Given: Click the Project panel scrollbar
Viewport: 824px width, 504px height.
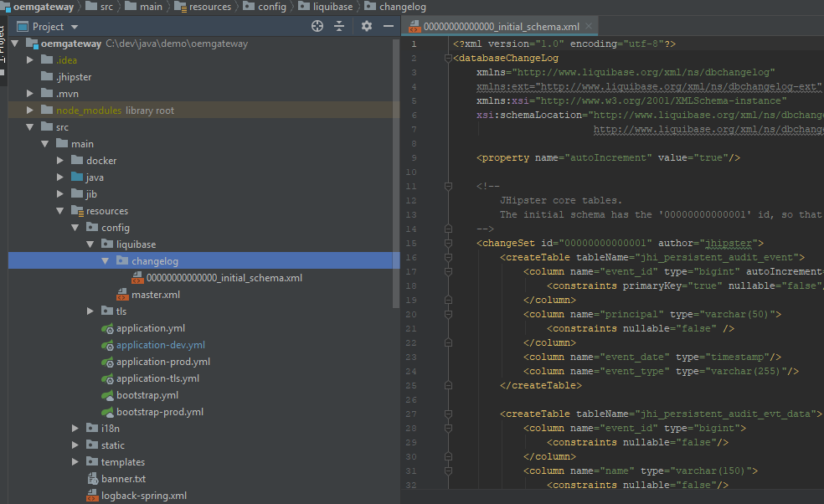Looking at the screenshot, I should [396, 173].
